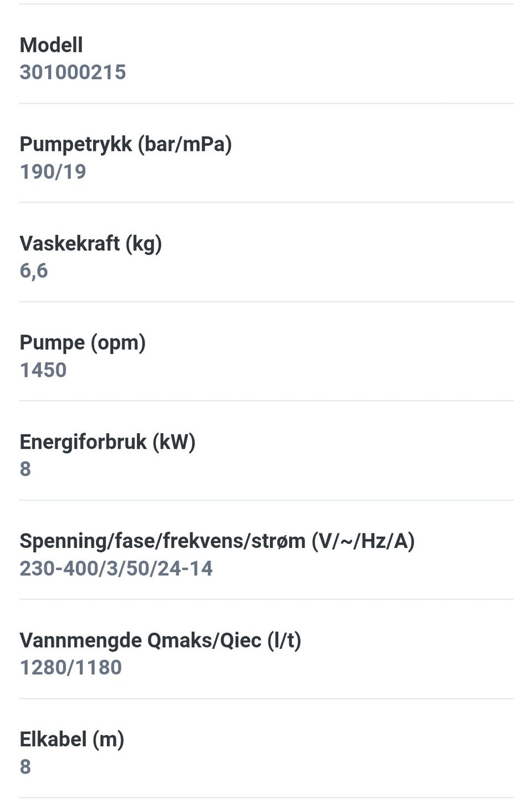532x800 pixels.
Task: Select the Modell label
Action: click(51, 45)
